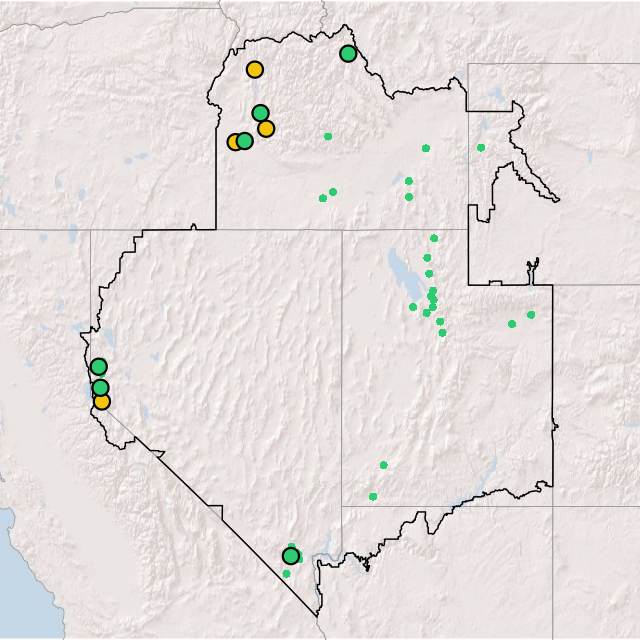Viewport: 640px width, 640px height.
Task: Select the large green marker overlapping a yellow one
Action: point(244,141)
